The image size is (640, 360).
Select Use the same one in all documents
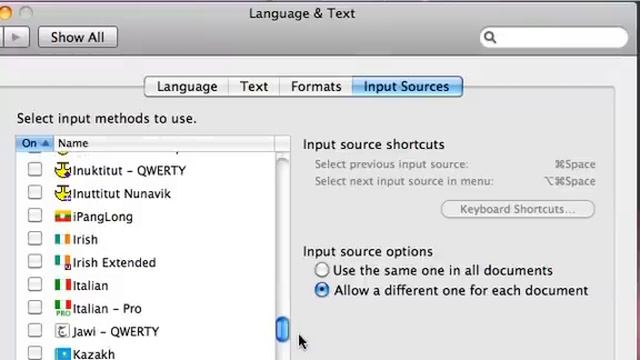coord(322,270)
